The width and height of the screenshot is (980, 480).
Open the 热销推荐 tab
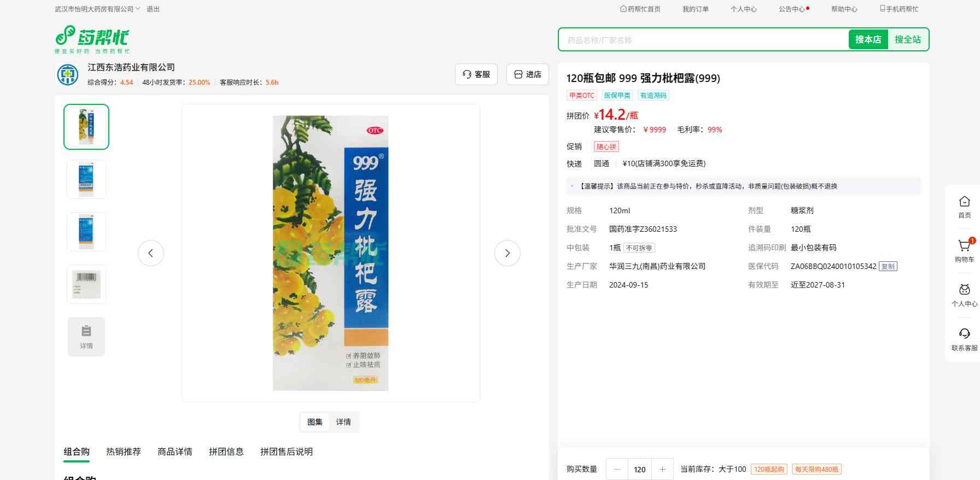124,452
